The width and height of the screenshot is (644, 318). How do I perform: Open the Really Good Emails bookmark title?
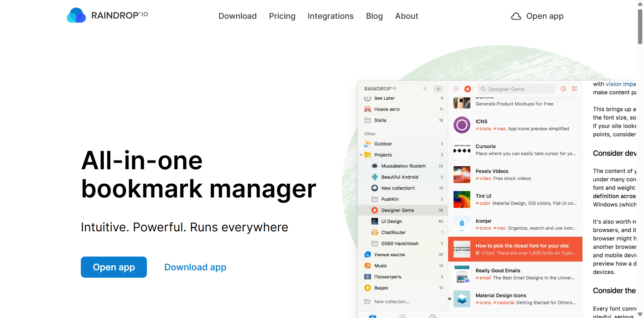coord(498,271)
